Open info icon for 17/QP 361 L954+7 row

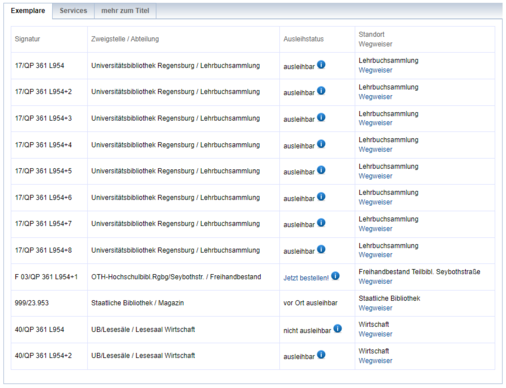(321, 223)
